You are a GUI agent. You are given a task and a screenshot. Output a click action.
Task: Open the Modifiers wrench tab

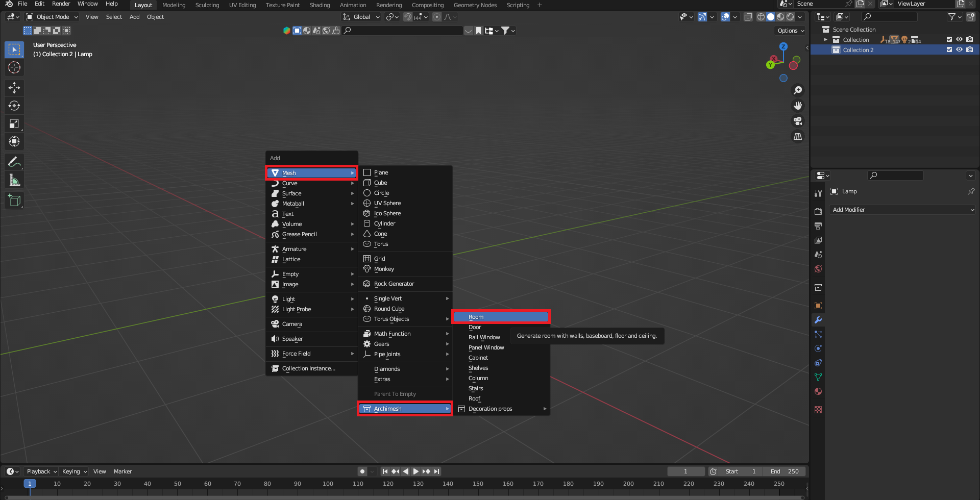818,320
